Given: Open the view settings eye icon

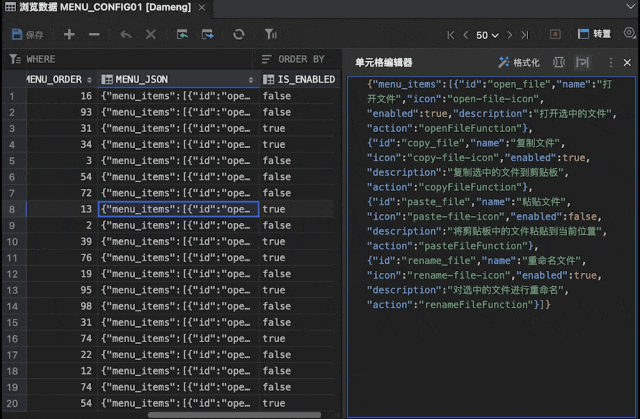Looking at the screenshot, I should pyautogui.click(x=630, y=33).
